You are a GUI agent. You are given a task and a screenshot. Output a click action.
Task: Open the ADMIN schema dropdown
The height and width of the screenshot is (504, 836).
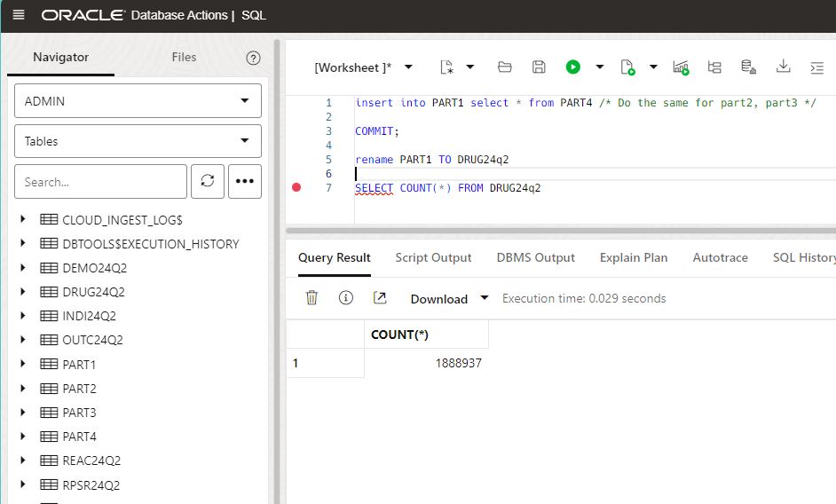[138, 101]
